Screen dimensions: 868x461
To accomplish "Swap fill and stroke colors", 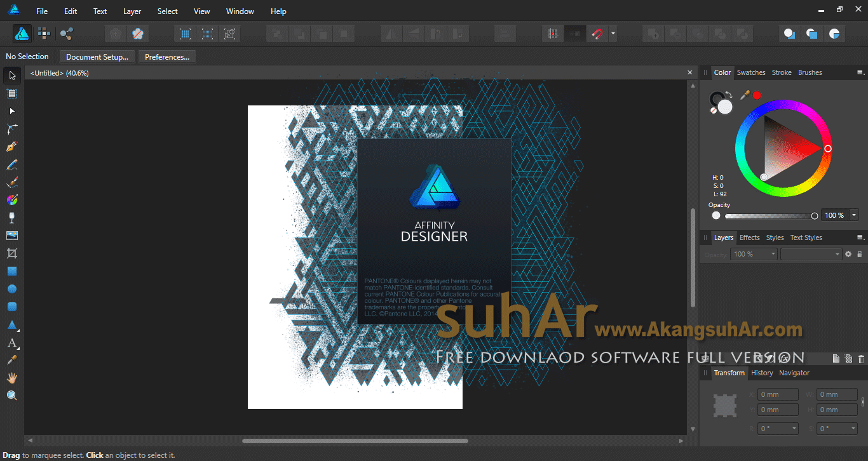I will 728,95.
